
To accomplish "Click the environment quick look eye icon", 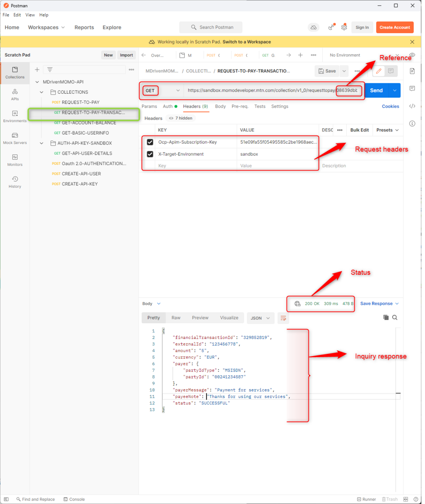I will pos(412,55).
